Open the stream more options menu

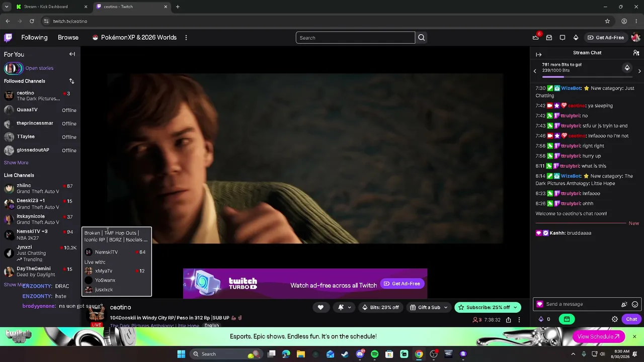[519, 320]
